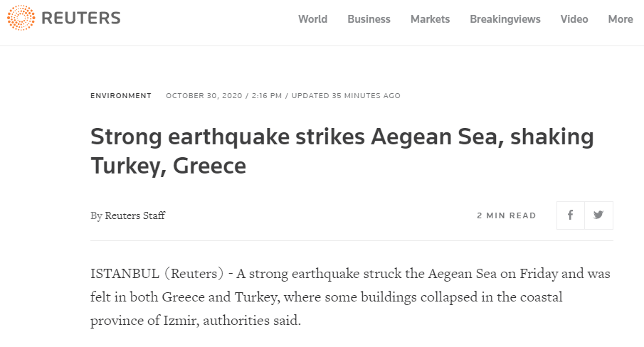644x347 pixels.
Task: Click the Reuters Staff byline
Action: pyautogui.click(x=134, y=215)
